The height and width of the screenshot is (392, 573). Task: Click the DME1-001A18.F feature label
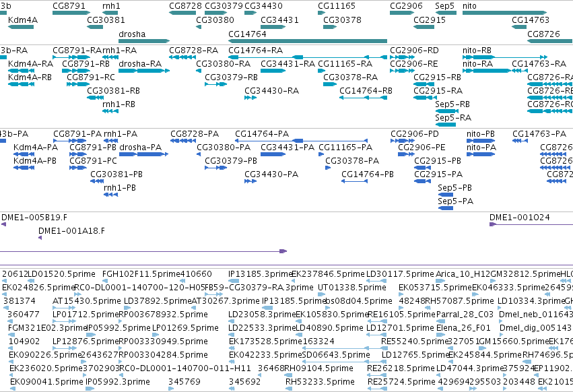(x=71, y=231)
